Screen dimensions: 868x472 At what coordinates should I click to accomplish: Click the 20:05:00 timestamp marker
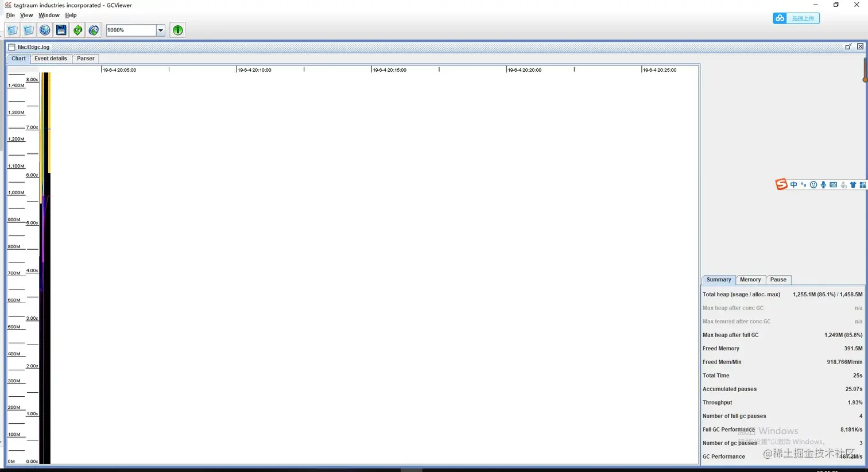[119, 70]
